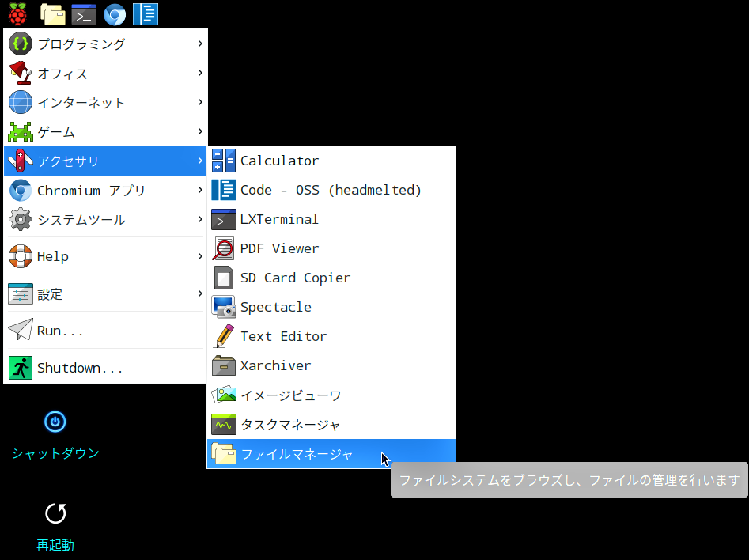Expand the インターネット submenu arrow

[200, 102]
